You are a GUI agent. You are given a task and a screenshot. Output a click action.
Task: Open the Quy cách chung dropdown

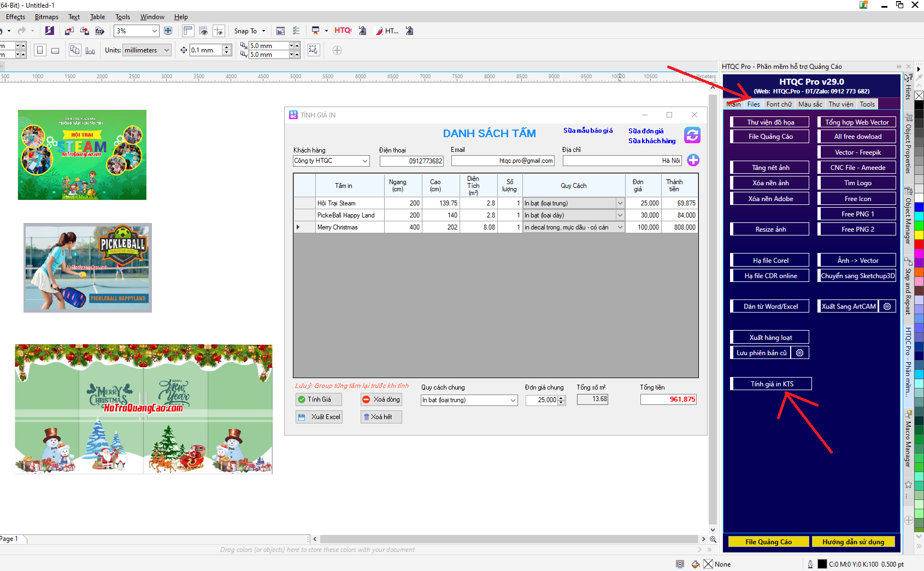click(513, 401)
